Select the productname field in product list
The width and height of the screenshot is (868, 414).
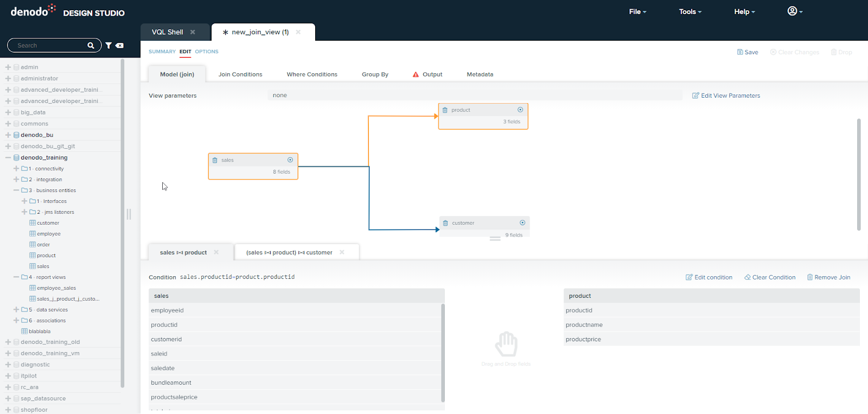712,324
